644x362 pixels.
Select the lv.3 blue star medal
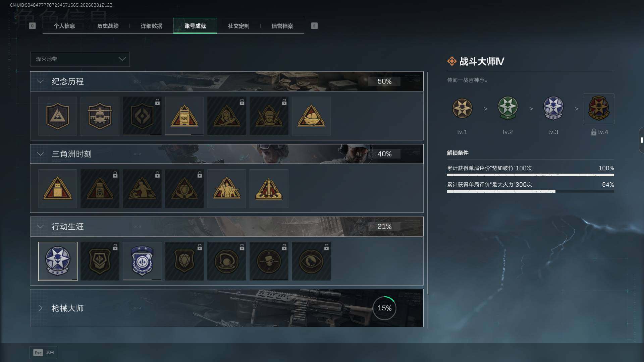[x=553, y=109]
